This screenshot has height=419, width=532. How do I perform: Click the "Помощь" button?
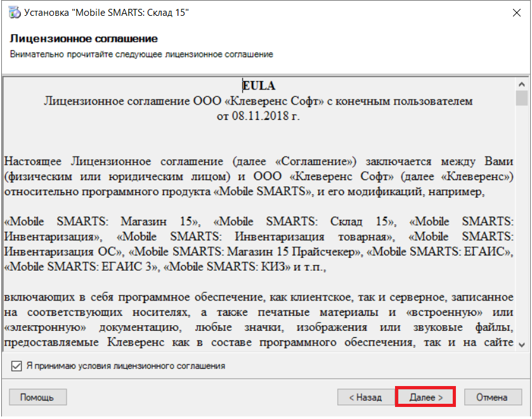click(37, 397)
